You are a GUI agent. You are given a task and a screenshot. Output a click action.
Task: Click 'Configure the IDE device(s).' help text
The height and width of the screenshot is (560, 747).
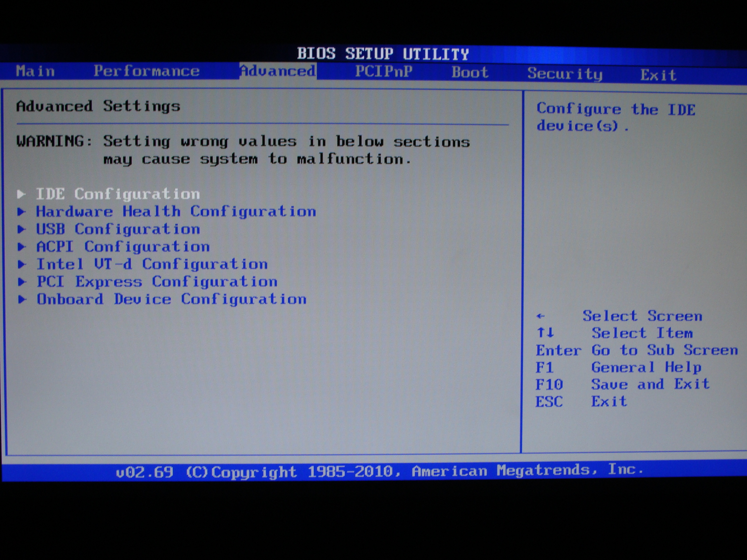point(616,118)
